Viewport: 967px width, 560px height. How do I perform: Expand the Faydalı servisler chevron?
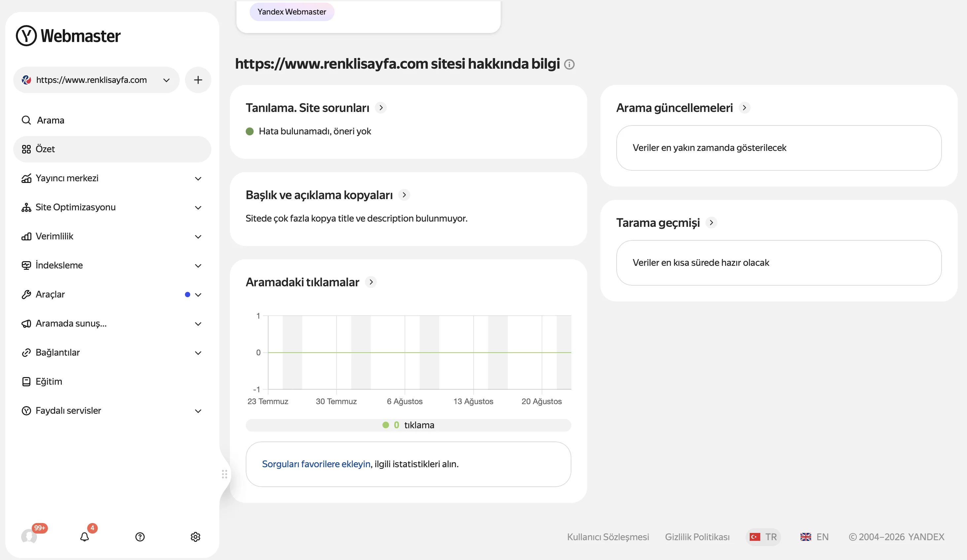point(198,411)
